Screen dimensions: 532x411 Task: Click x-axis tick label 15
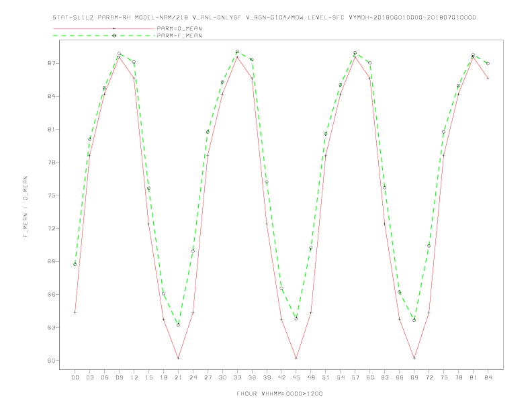148,377
